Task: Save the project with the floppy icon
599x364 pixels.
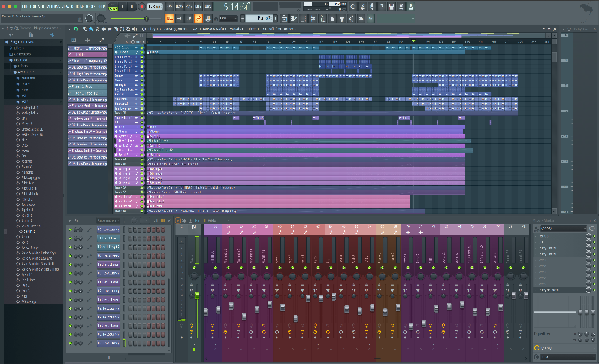Action: pyautogui.click(x=391, y=7)
